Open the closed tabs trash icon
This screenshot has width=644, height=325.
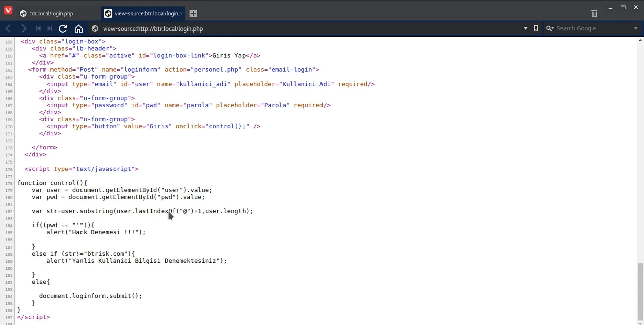tap(594, 13)
